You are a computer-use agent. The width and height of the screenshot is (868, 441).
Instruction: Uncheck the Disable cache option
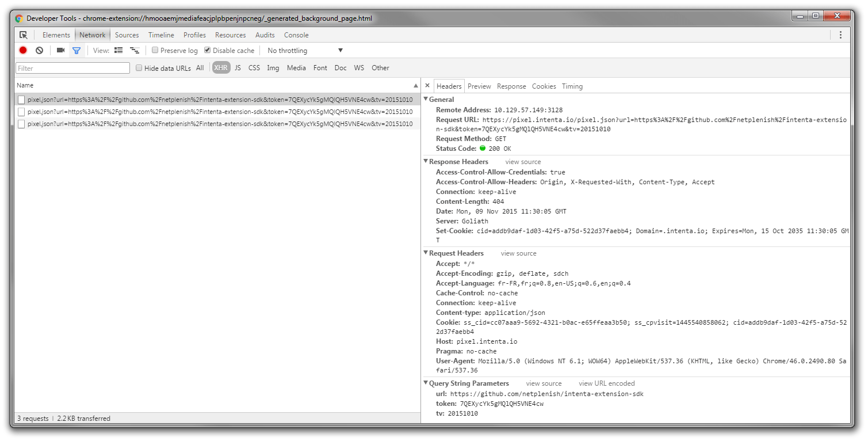(x=207, y=50)
